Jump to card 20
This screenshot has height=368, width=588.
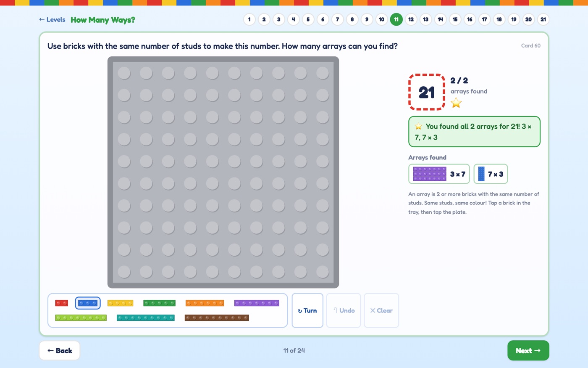[529, 19]
